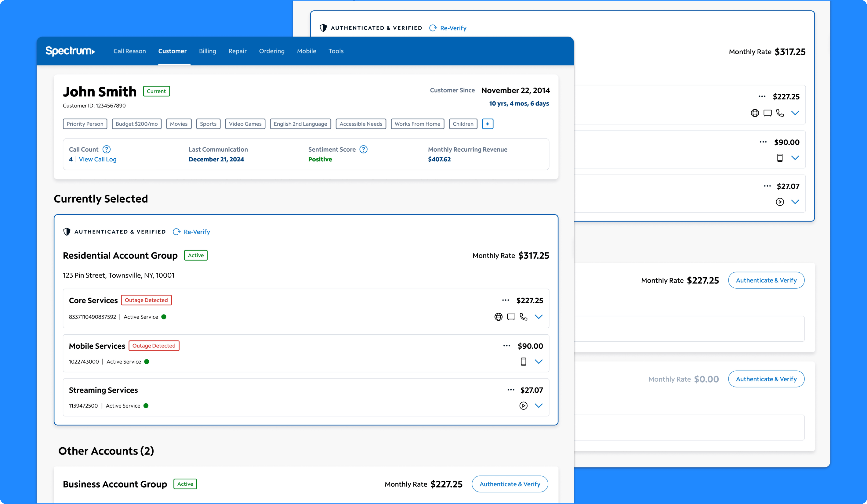Click the play icon in Streaming Services row
The width and height of the screenshot is (867, 504).
(x=523, y=406)
